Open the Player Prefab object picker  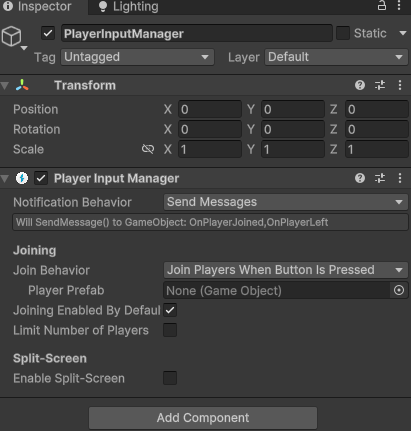point(399,290)
